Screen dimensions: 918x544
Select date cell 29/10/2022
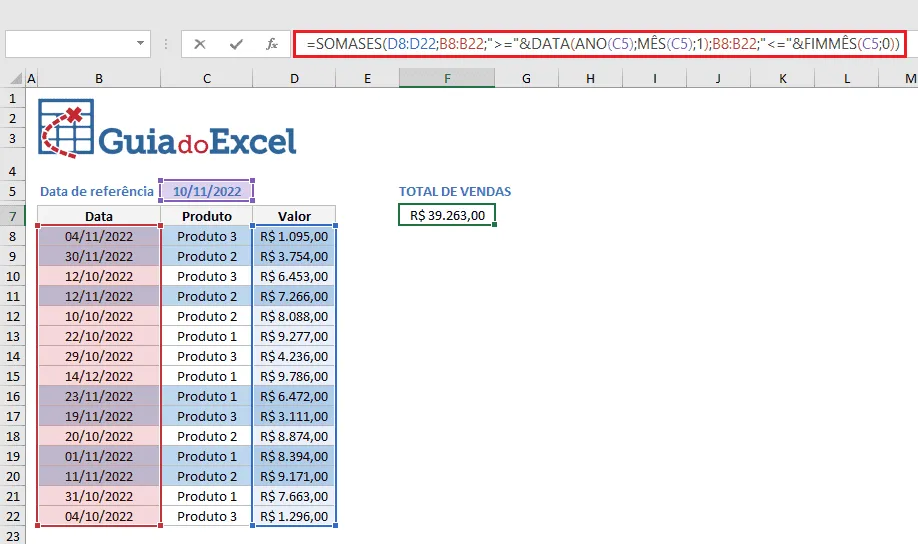click(99, 357)
